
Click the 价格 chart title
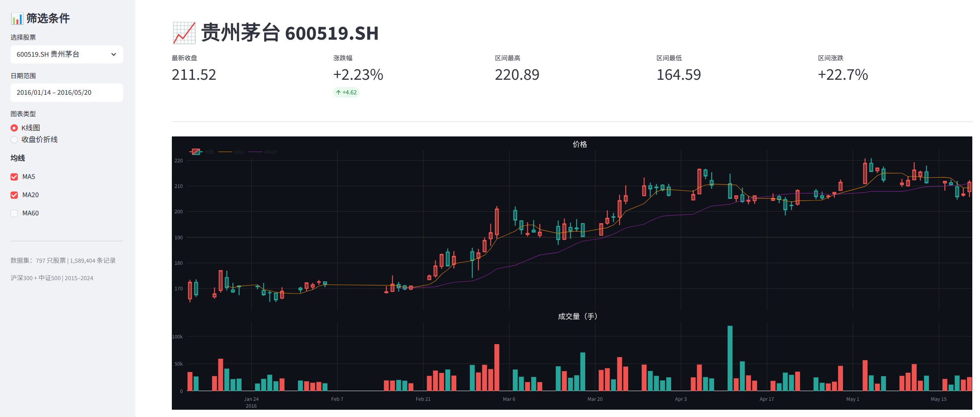[580, 145]
